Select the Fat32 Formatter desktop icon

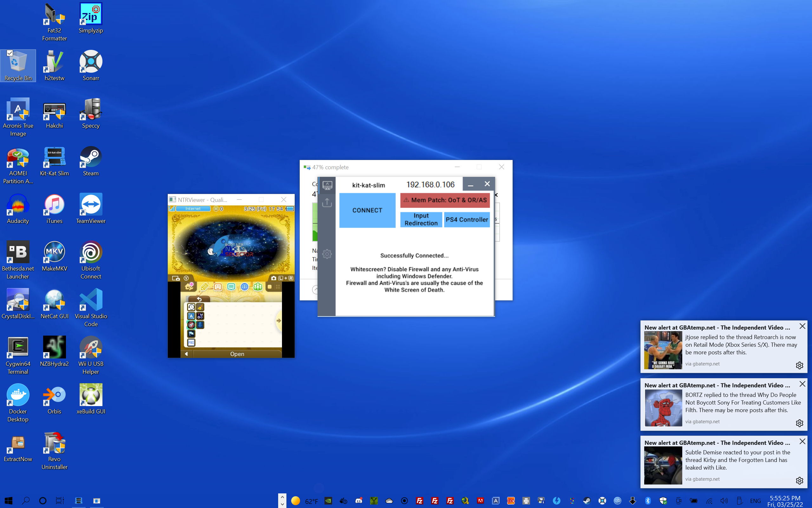point(54,22)
